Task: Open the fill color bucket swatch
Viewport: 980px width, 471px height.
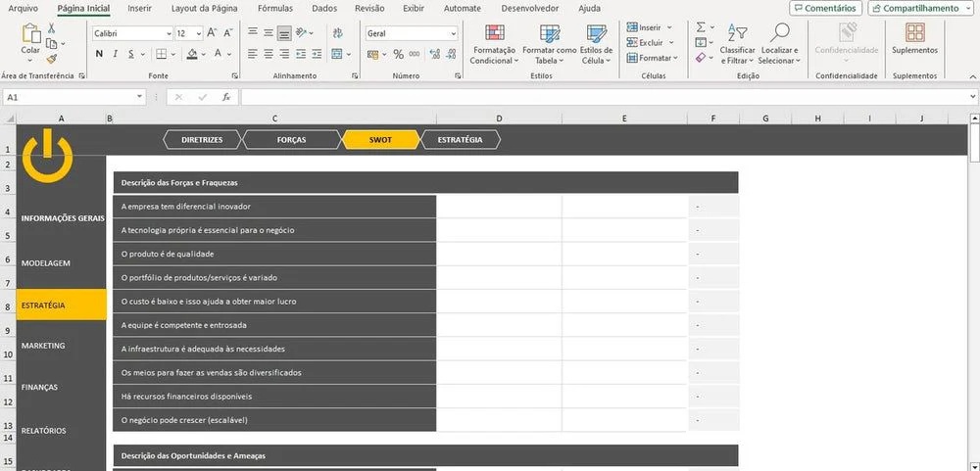Action: pyautogui.click(x=192, y=54)
